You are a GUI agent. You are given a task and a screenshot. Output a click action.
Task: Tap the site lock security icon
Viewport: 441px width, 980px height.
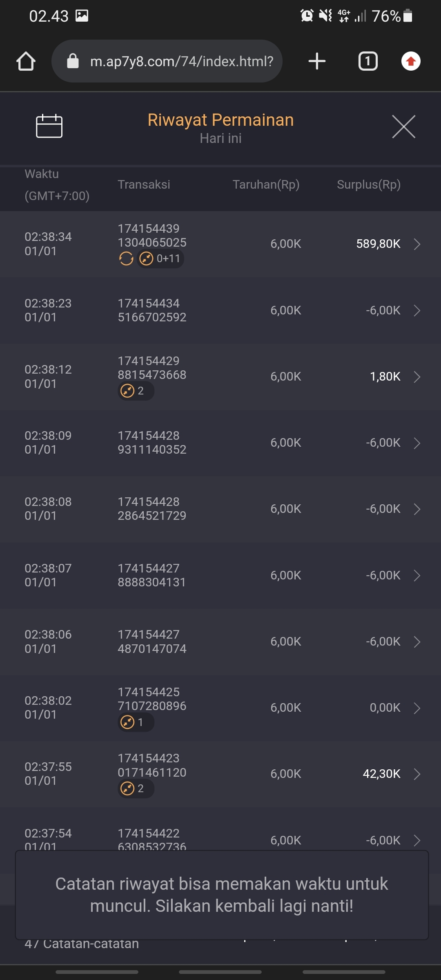pos(73,61)
